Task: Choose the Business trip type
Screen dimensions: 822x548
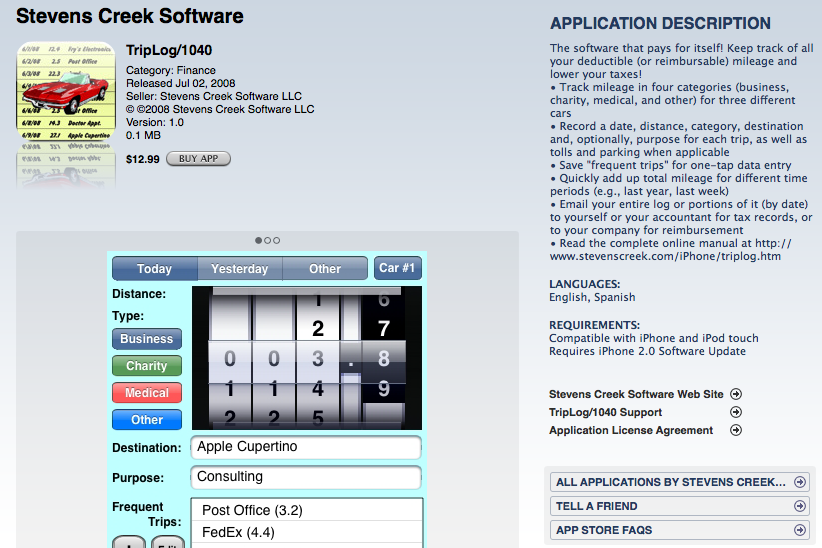Action: 147,339
